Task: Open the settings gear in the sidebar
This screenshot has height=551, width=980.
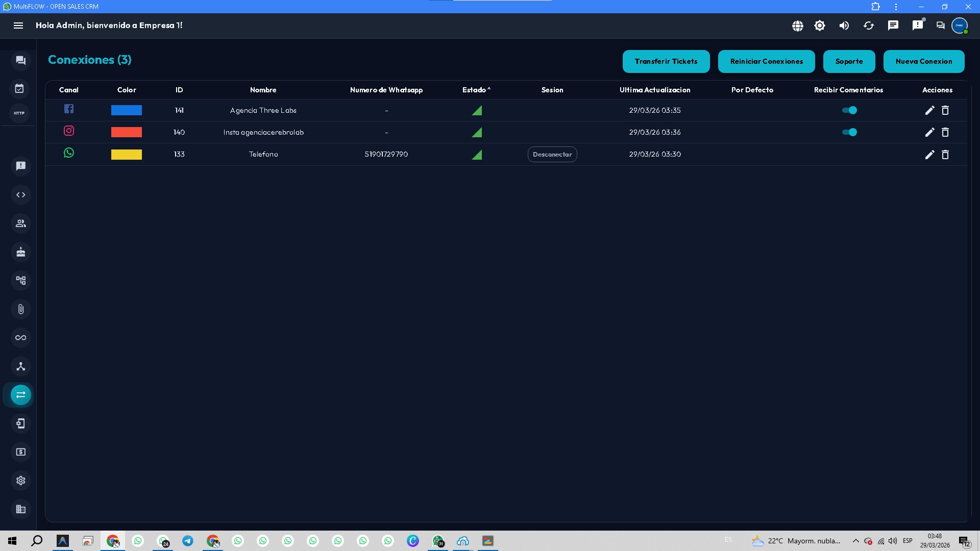Action: (x=20, y=480)
